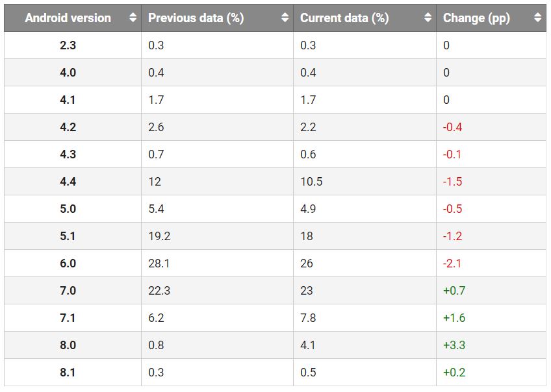The width and height of the screenshot is (551, 392).
Task: Click the Android version column header text
Action: pyautogui.click(x=68, y=18)
